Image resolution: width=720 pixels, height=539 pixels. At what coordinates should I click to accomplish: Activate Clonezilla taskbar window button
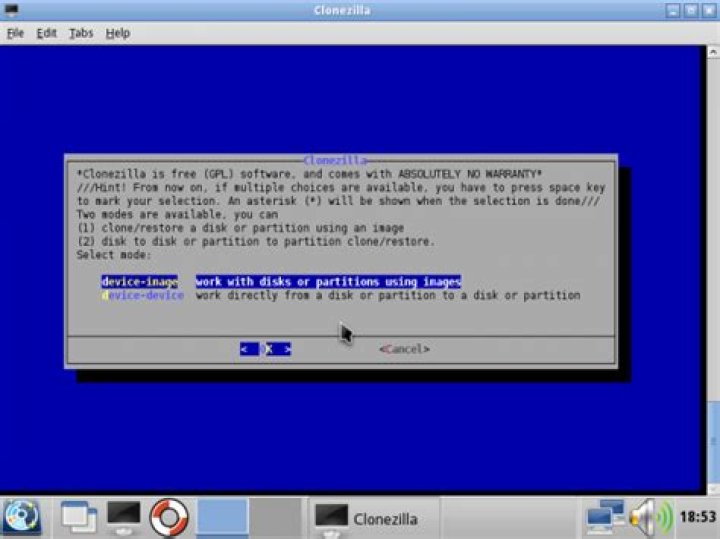(373, 518)
